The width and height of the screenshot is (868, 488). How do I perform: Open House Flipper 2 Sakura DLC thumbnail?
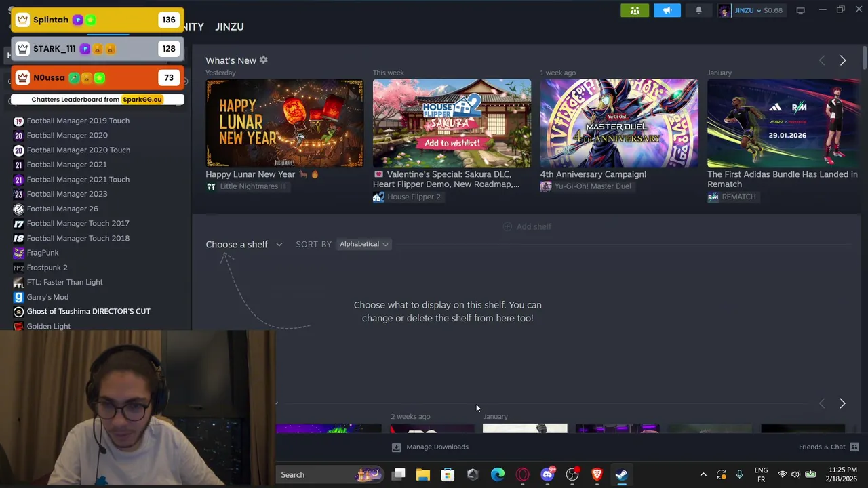point(452,123)
